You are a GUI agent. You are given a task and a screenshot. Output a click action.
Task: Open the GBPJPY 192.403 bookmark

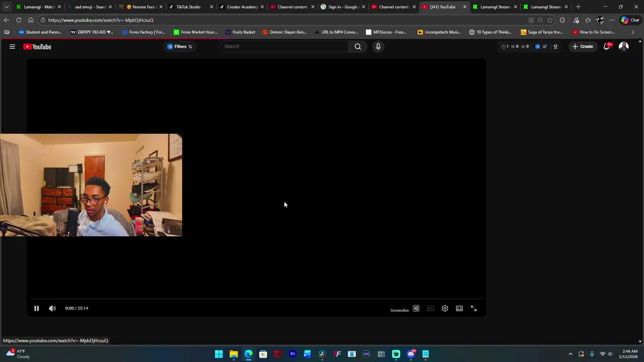[92, 32]
